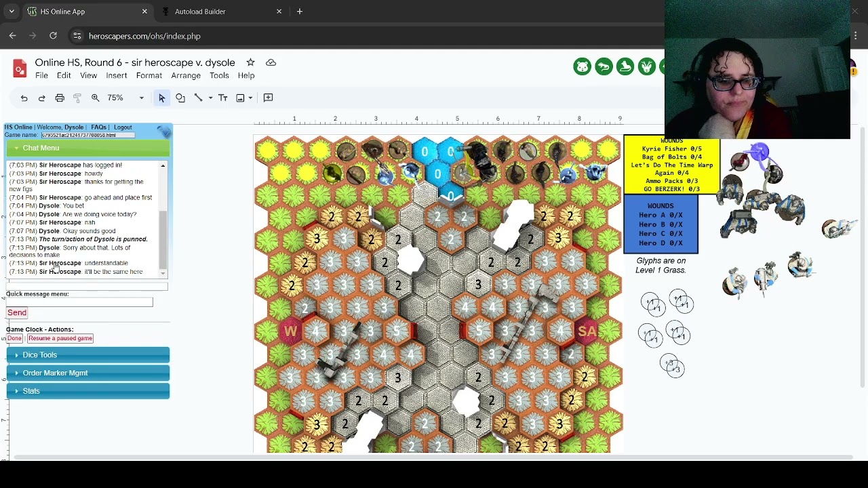Click the HS Online link
868x488 pixels.
coord(18,127)
